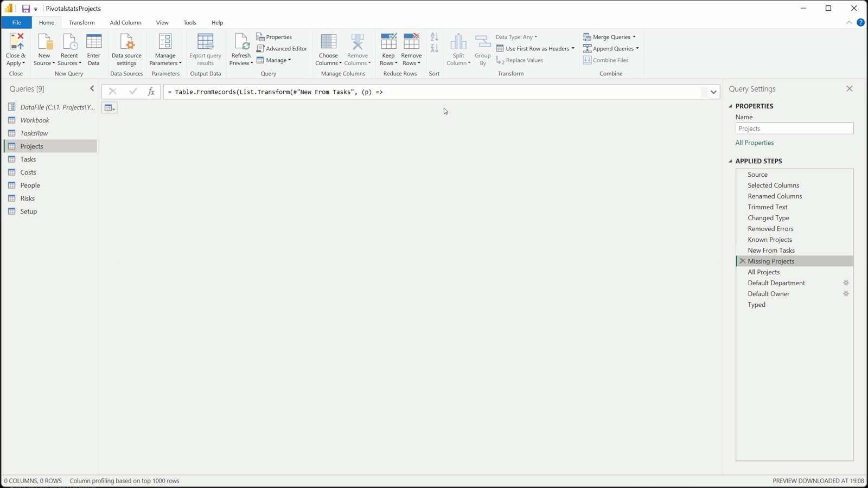Select the Tasks query
Viewport: 868px width, 488px height.
(x=50, y=159)
